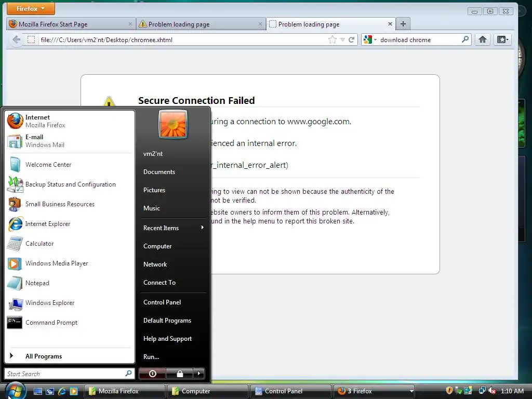Open Documents from Start menu
The width and height of the screenshot is (532, 399).
pos(173,171)
